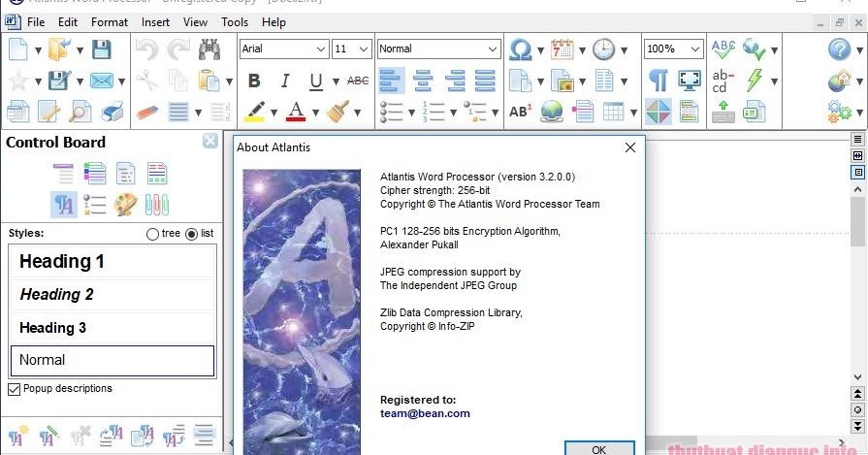Apply Italic formatting
Image resolution: width=868 pixels, height=455 pixels.
[285, 81]
